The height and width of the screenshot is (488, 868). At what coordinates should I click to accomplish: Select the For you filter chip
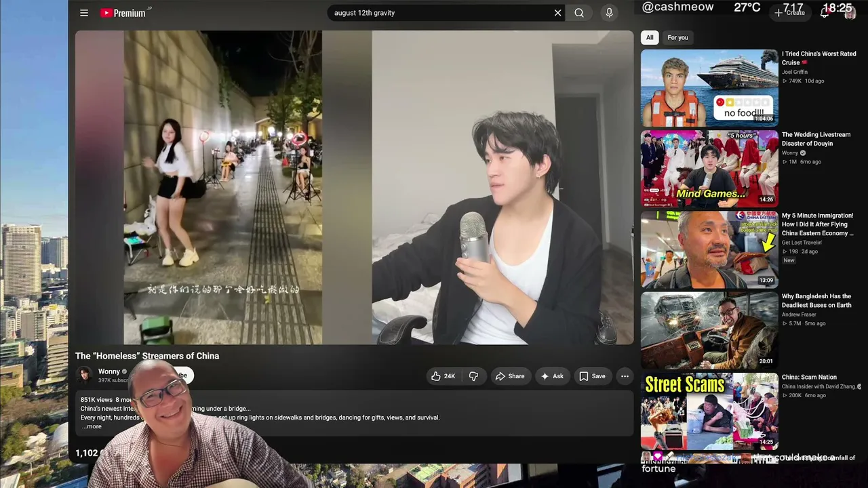pyautogui.click(x=677, y=38)
